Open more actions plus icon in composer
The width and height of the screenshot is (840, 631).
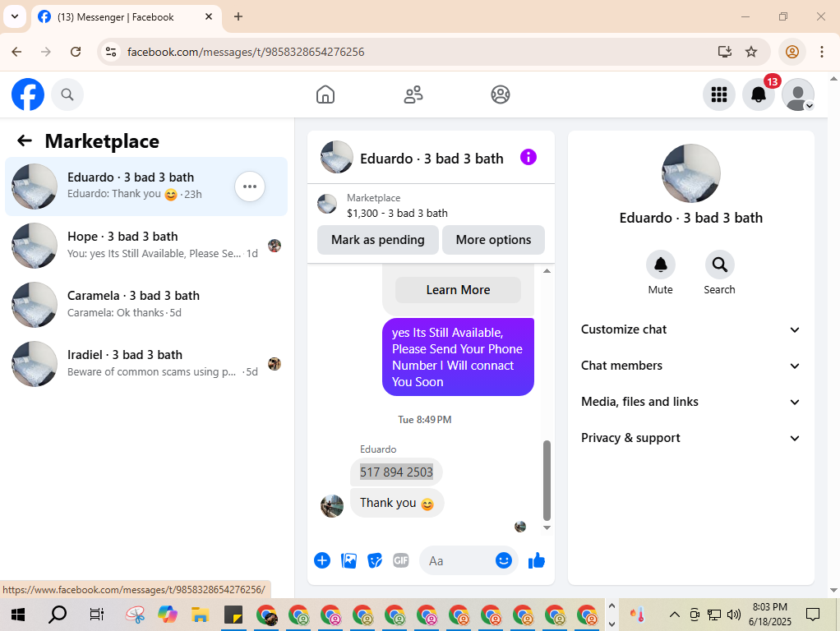(322, 561)
